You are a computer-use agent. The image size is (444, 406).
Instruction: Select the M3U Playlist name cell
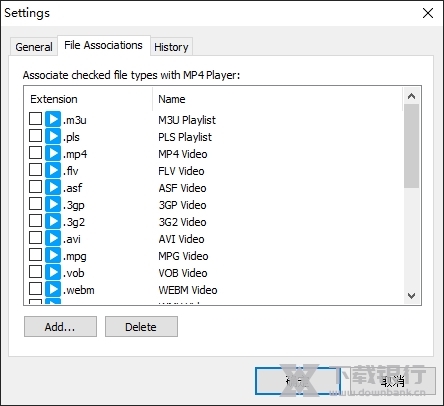pyautogui.click(x=187, y=120)
